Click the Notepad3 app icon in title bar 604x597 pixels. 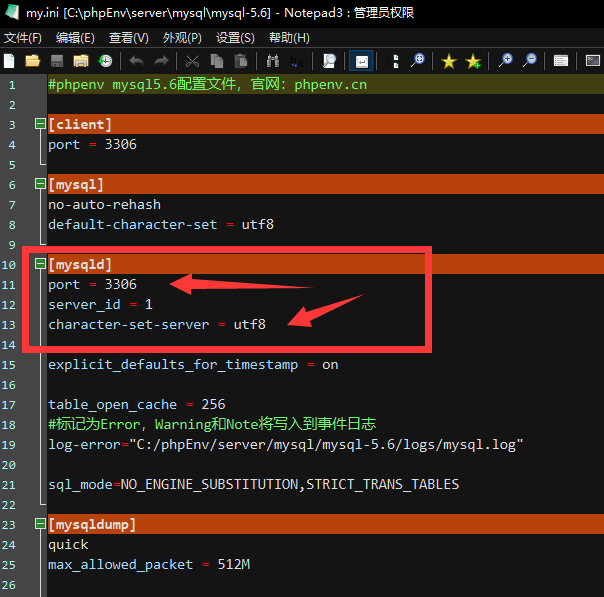[12, 12]
